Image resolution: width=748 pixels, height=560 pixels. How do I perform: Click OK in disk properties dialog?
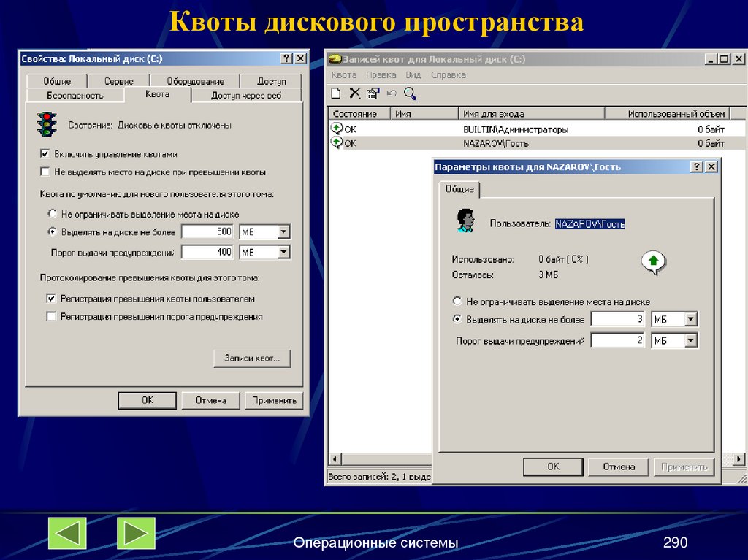(148, 400)
